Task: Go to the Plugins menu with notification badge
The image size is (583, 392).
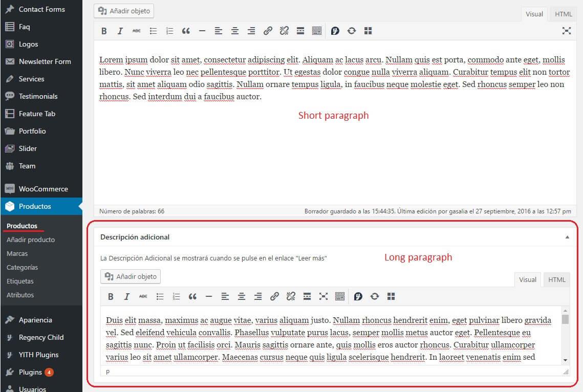Action: click(x=31, y=372)
